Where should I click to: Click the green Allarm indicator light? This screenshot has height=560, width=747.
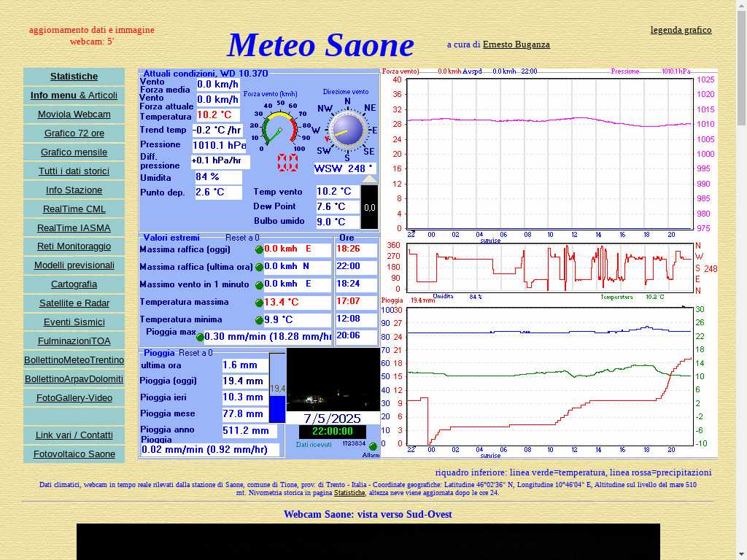click(373, 446)
